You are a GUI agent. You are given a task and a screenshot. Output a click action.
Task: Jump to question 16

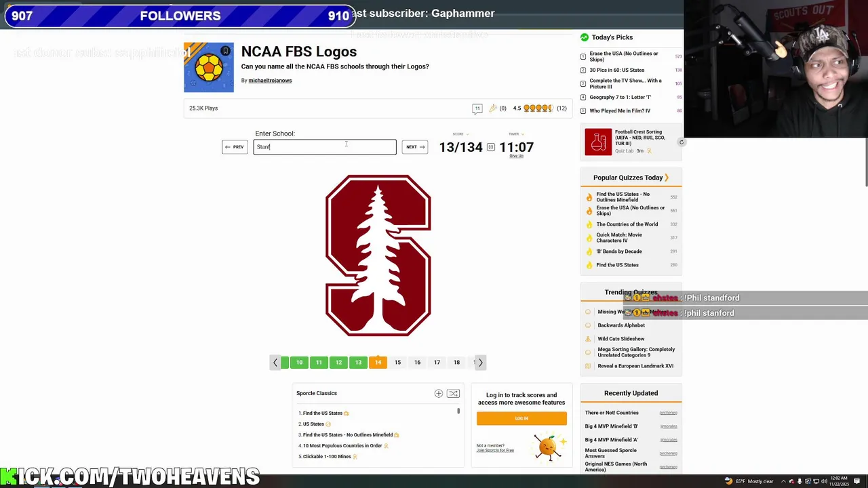(417, 363)
